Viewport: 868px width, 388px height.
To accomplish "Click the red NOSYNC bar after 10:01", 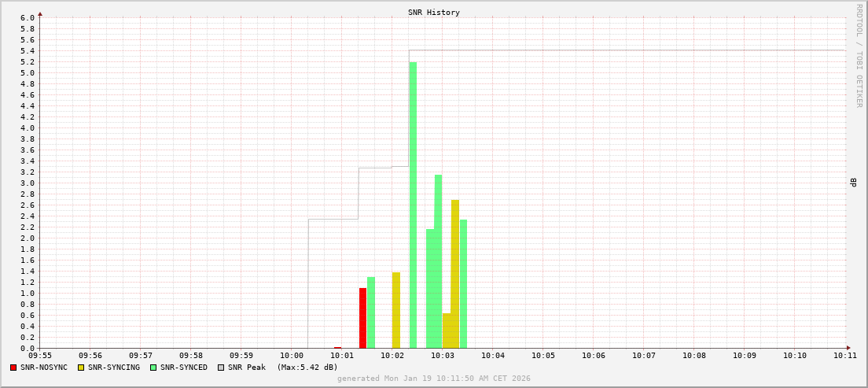I will [x=362, y=318].
